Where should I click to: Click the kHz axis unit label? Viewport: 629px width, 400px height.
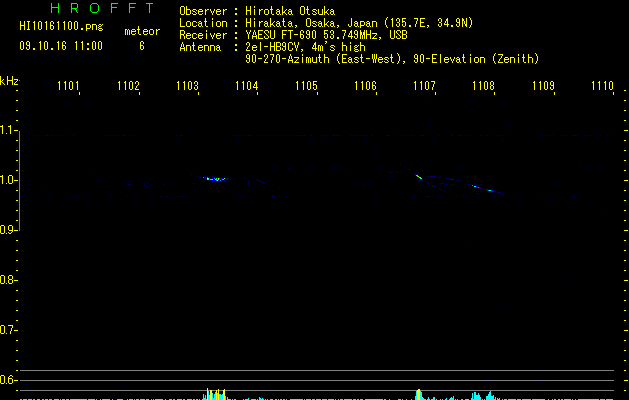(x=9, y=81)
